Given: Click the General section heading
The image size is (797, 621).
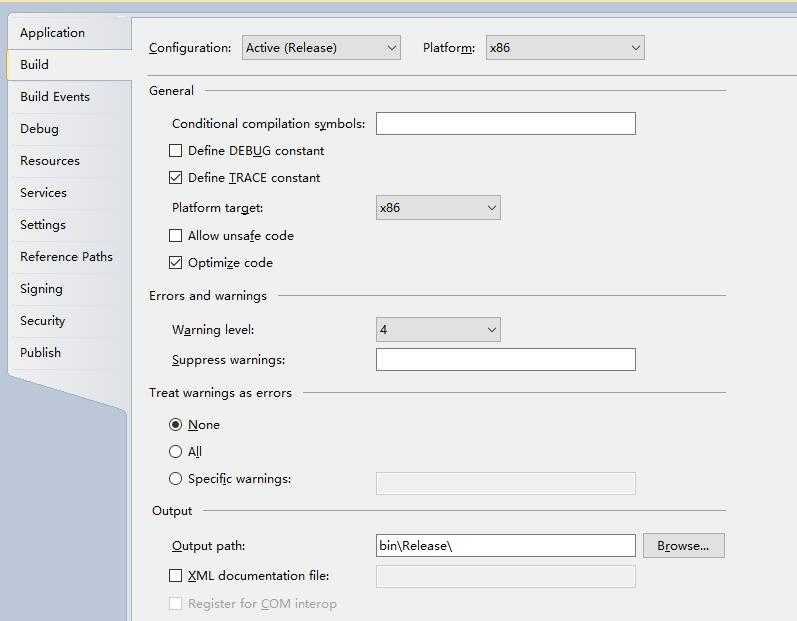Looking at the screenshot, I should click(x=171, y=91).
